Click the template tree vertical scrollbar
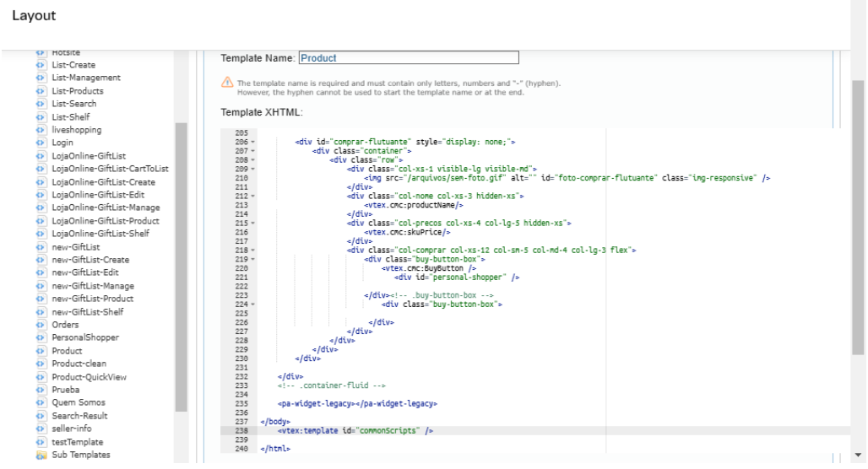 click(181, 267)
